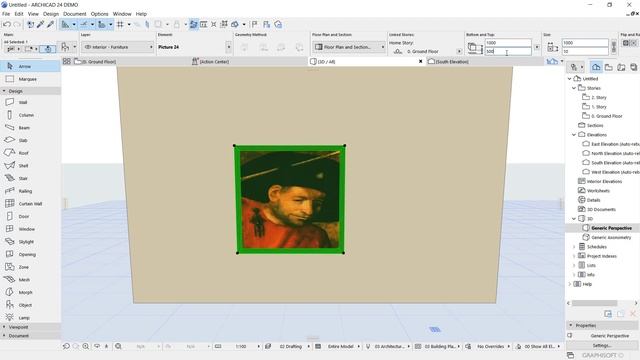
Task: Collapse the Elevations tree node
Action: click(574, 135)
